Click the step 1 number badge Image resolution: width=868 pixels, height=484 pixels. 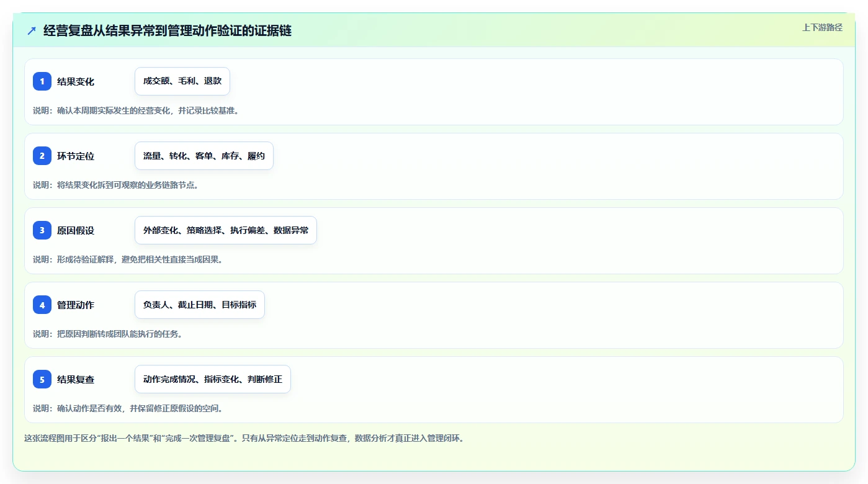[x=42, y=81]
